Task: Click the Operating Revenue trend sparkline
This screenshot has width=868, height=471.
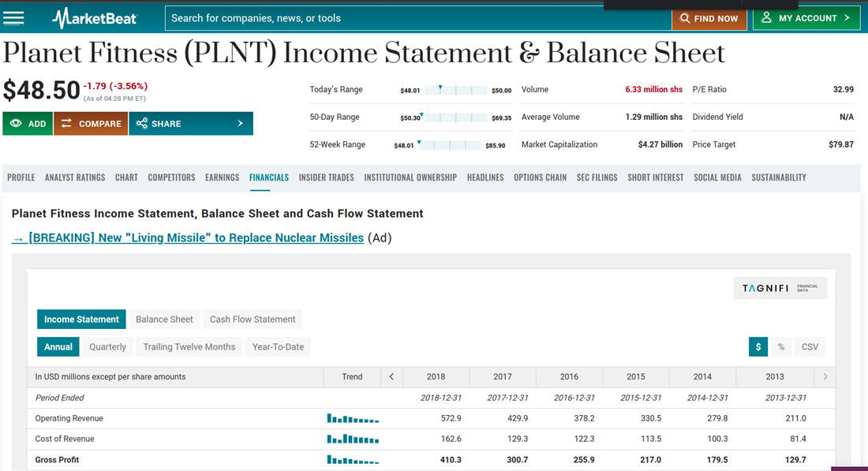Action: [x=353, y=418]
